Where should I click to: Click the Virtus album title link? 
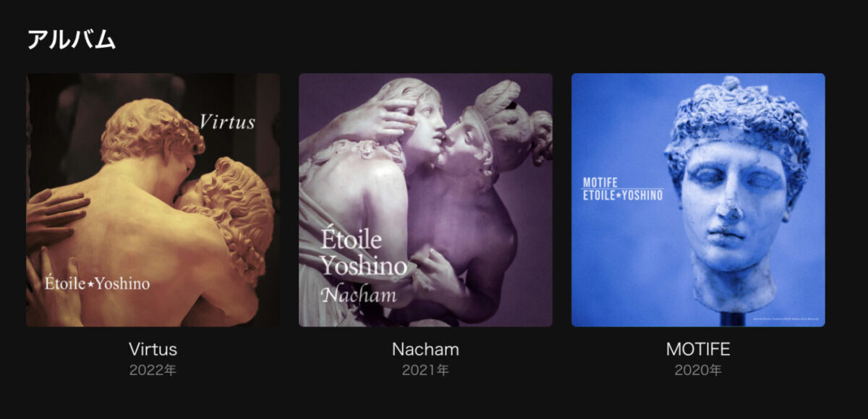tap(153, 349)
